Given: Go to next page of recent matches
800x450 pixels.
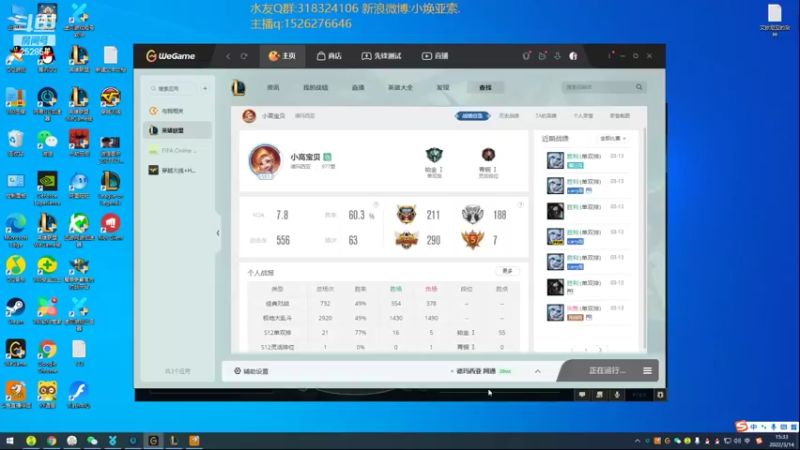Looking at the screenshot, I should [601, 350].
